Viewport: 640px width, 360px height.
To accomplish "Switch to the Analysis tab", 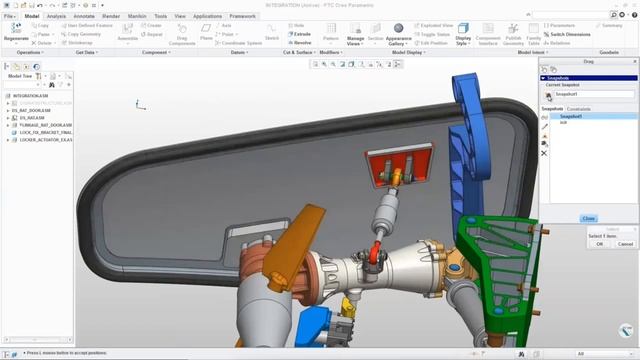I will (56, 16).
